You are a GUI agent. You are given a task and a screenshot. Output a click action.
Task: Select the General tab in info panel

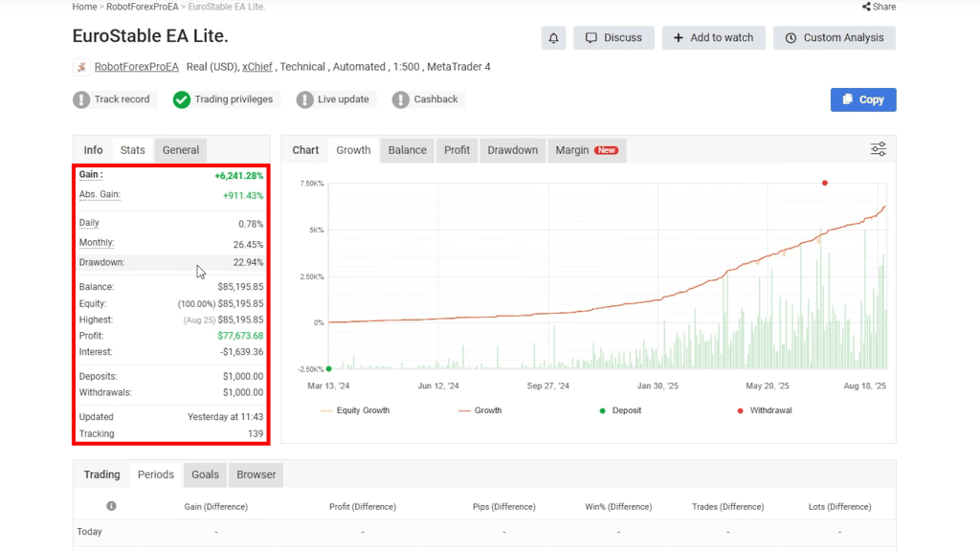coord(180,150)
